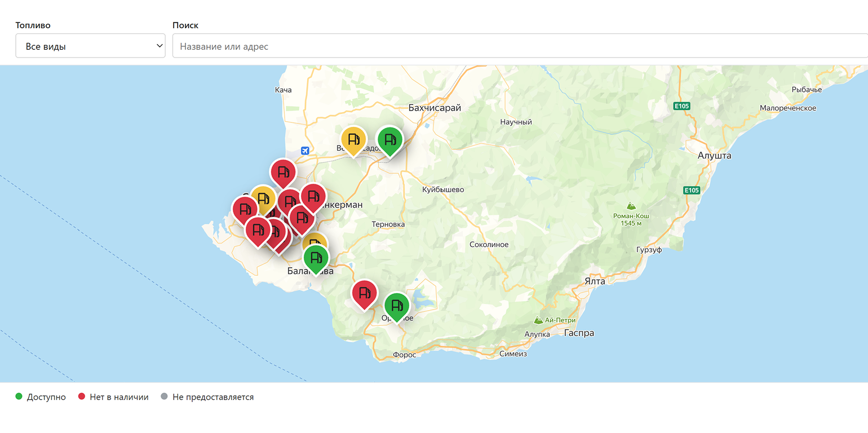Screen dimensions: 868x433
Task: Select the Алушта city label on map
Action: (x=714, y=156)
